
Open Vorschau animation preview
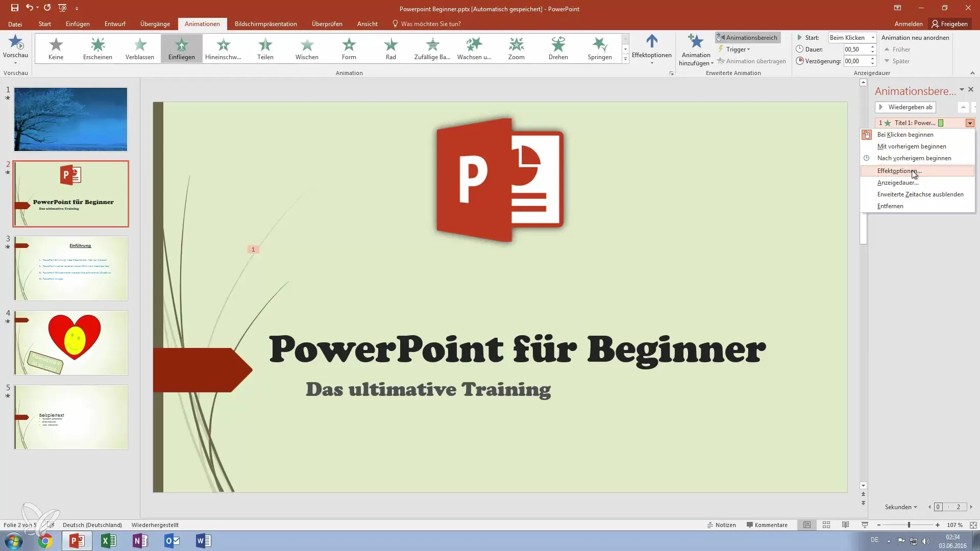[15, 48]
